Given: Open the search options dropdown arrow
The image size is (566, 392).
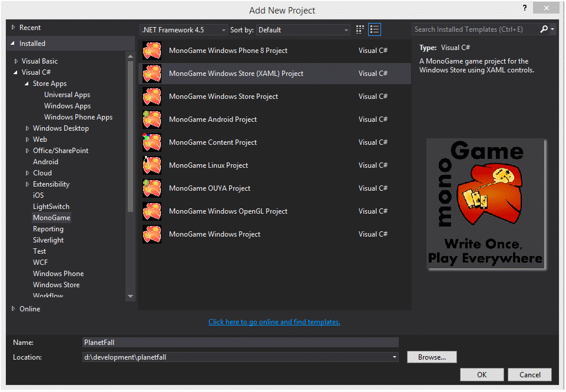Looking at the screenshot, I should [552, 29].
